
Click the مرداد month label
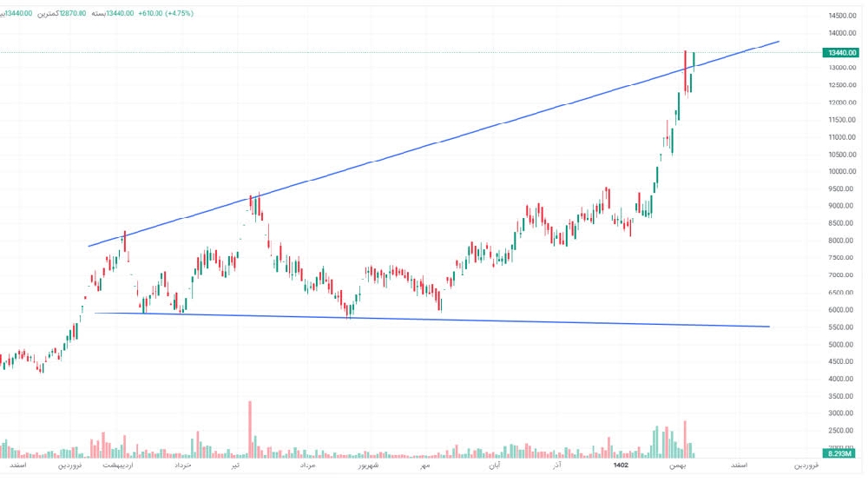pyautogui.click(x=307, y=466)
